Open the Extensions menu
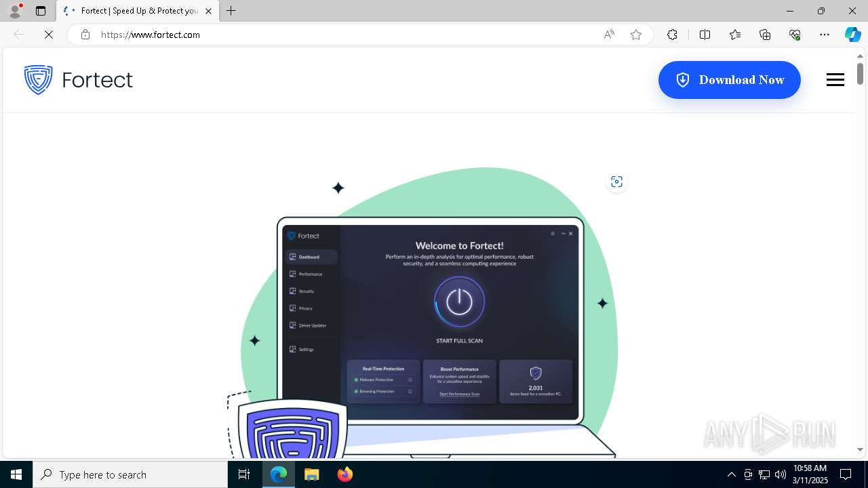 click(x=672, y=35)
